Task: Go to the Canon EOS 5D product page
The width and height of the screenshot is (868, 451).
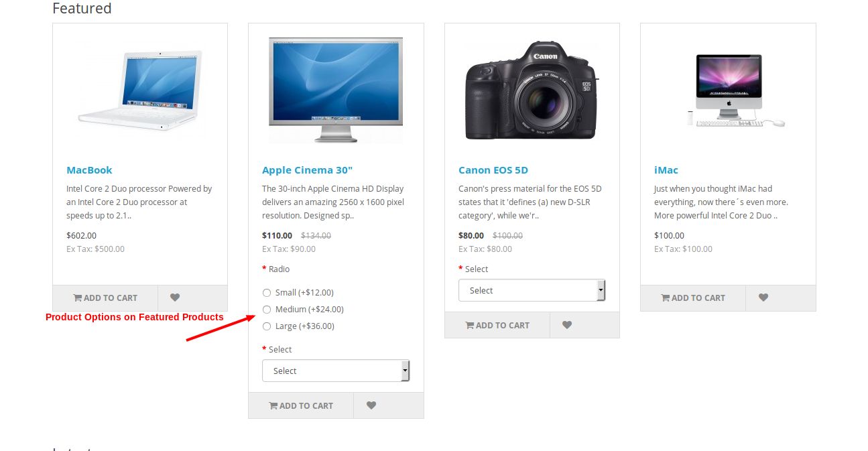Action: tap(493, 170)
